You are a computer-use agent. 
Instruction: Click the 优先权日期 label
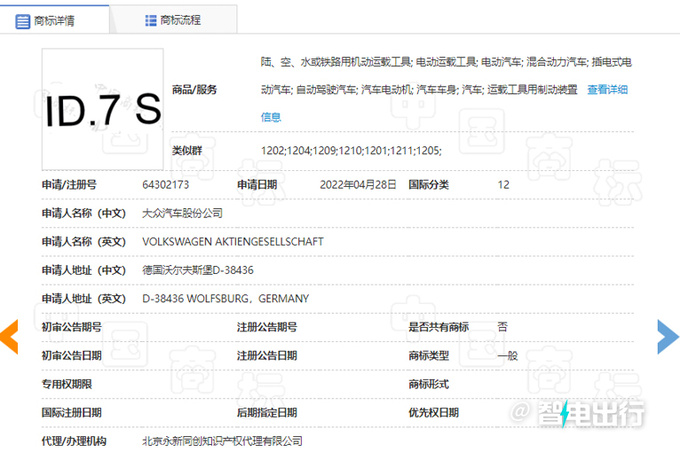(x=434, y=413)
